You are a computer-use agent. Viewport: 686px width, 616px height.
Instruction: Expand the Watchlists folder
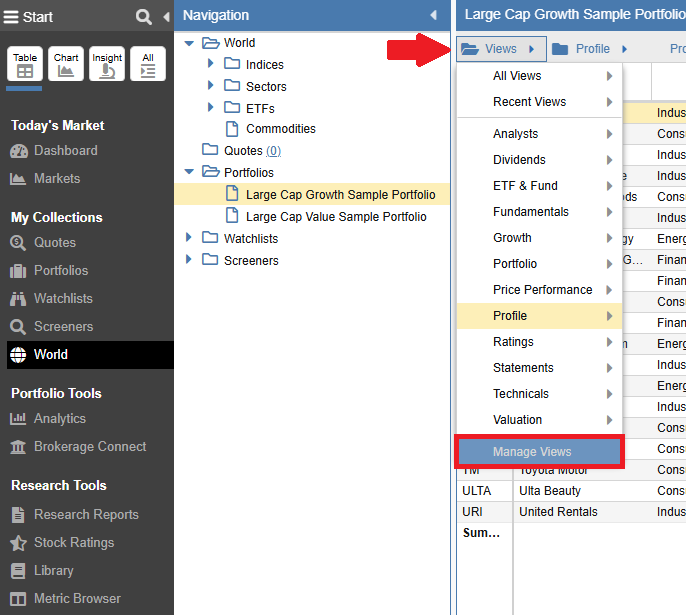[x=190, y=239]
